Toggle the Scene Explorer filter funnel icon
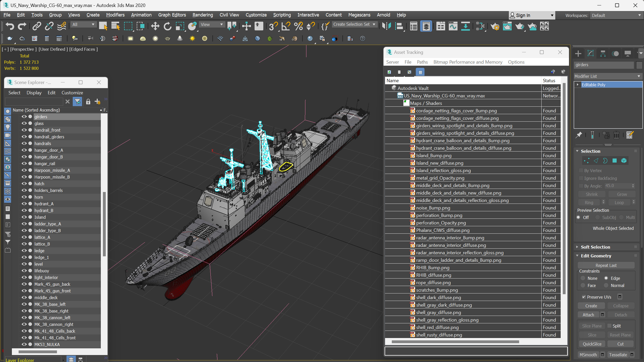Viewport: 644px width, 362px height. [77, 102]
